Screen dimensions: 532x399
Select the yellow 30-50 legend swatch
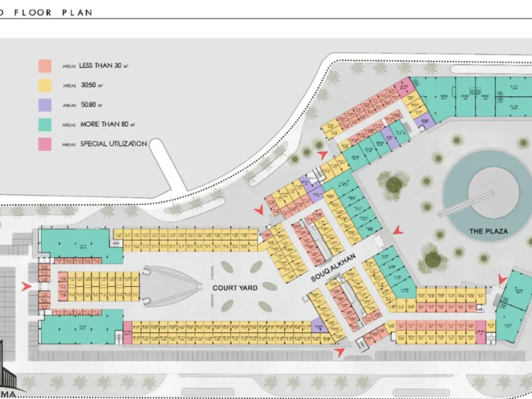[45, 85]
